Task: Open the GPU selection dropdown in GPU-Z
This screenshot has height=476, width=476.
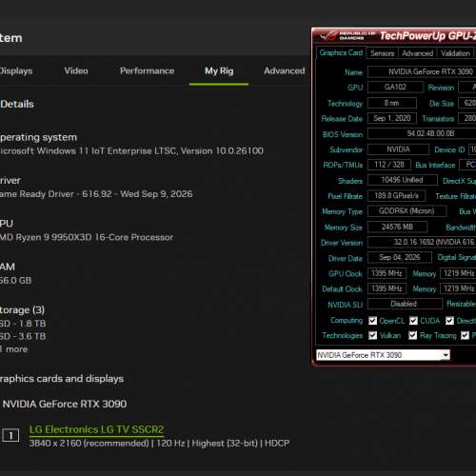Action: point(383,355)
